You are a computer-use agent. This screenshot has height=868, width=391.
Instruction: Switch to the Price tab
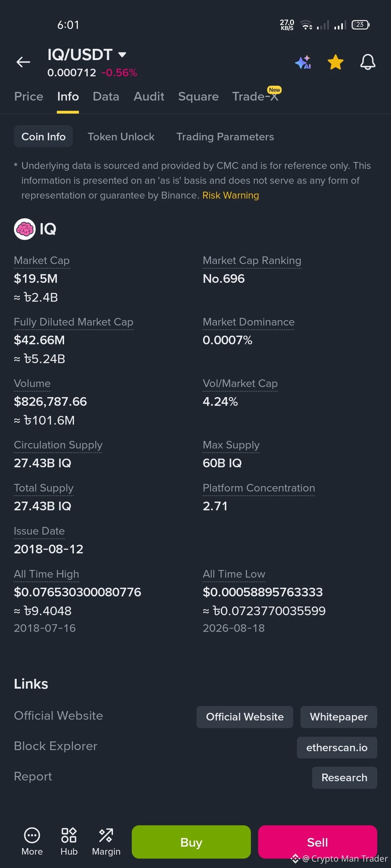pos(29,97)
